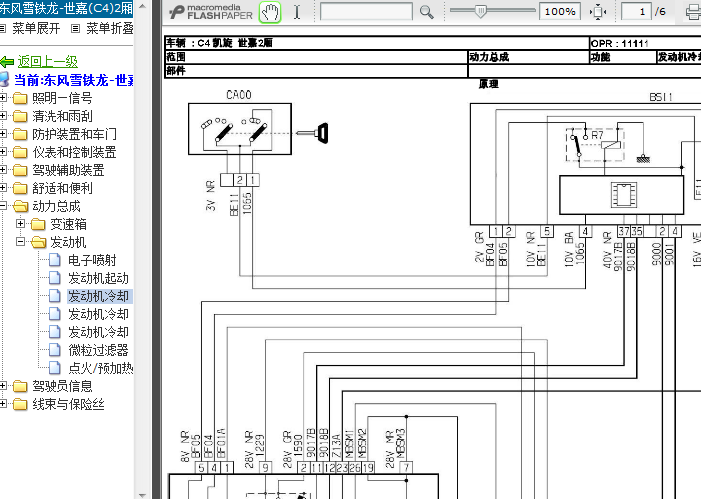
Task: Select the 驾驶员信息 folder label
Action: tap(62, 386)
